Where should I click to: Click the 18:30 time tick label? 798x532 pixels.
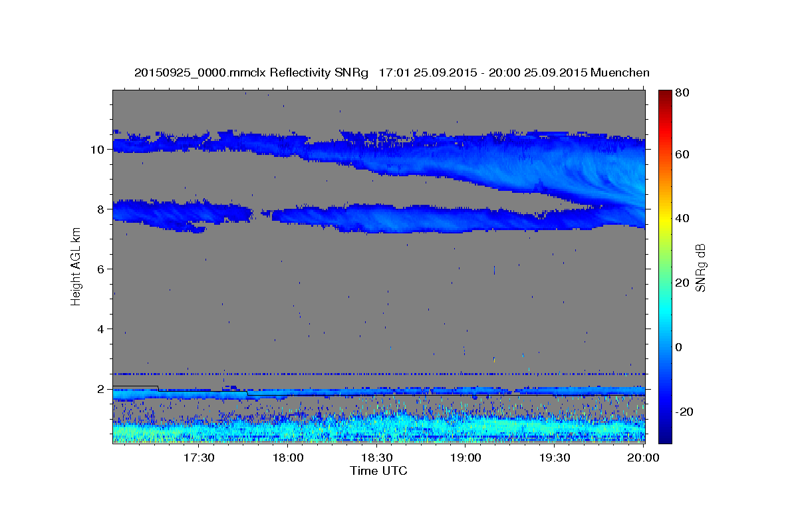tap(377, 458)
